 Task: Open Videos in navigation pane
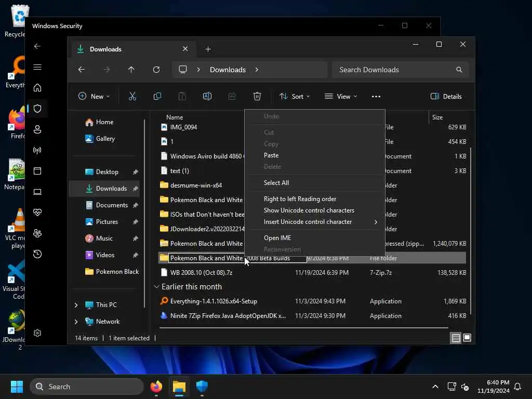coord(105,255)
